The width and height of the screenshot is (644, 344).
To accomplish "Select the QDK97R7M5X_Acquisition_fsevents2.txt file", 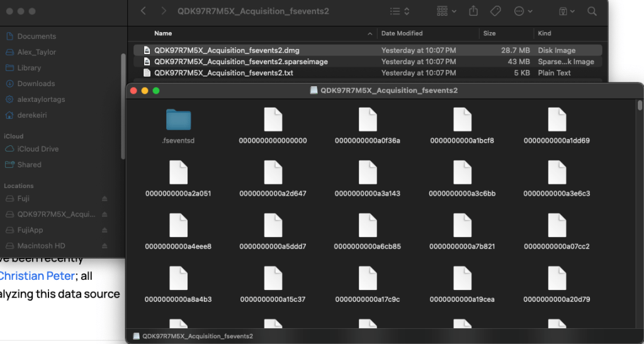I will (223, 73).
